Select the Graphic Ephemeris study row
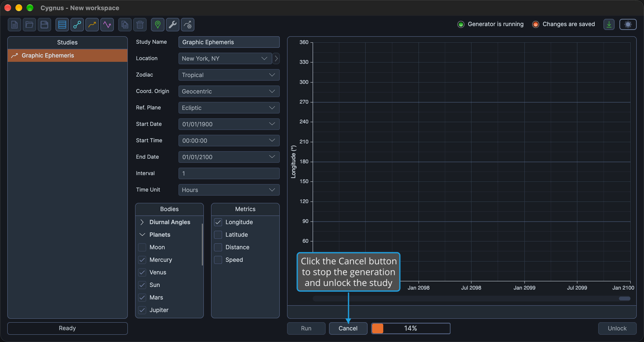The height and width of the screenshot is (342, 644). [x=68, y=56]
